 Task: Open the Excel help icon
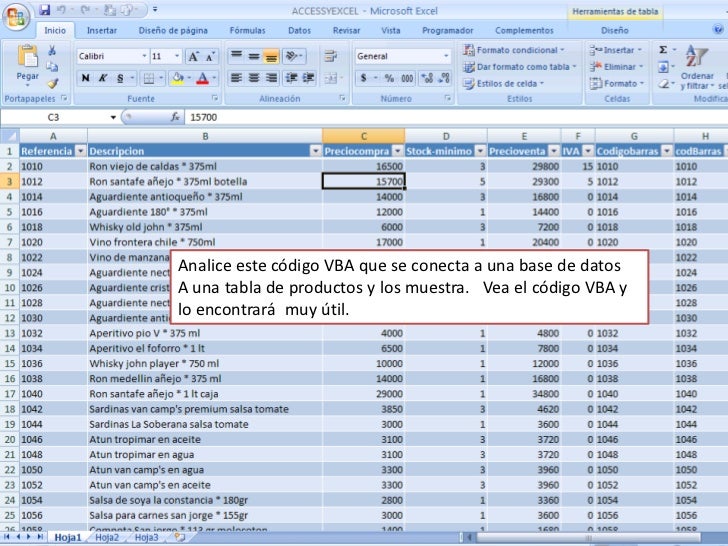coord(718,30)
